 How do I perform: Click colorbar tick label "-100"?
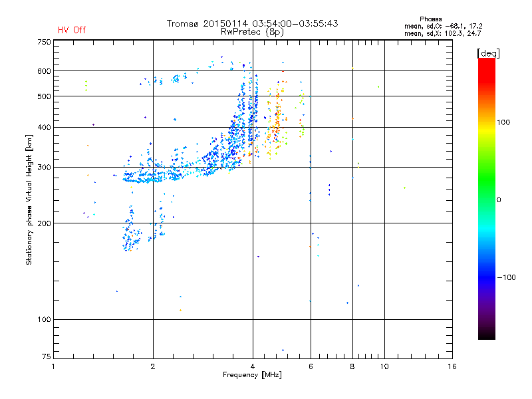[x=506, y=277]
